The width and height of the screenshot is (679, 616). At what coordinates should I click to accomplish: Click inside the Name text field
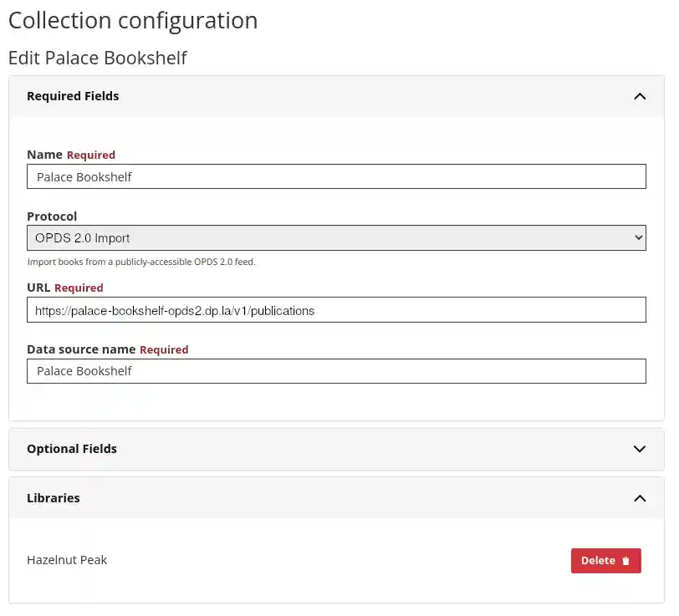point(334,176)
